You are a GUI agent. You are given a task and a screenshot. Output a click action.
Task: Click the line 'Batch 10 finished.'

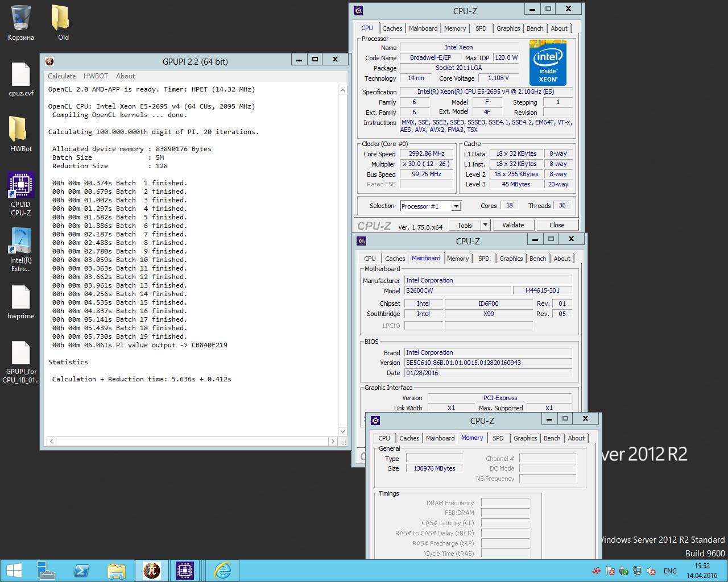point(119,260)
